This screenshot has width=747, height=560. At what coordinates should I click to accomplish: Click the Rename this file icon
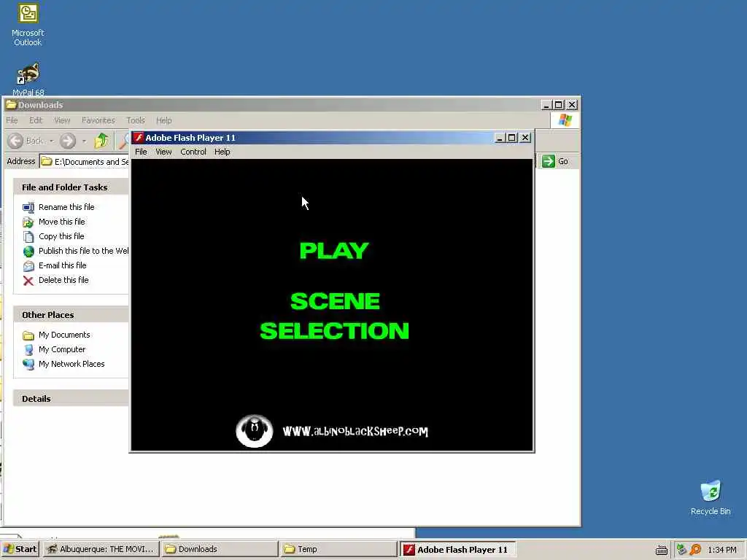tap(28, 208)
